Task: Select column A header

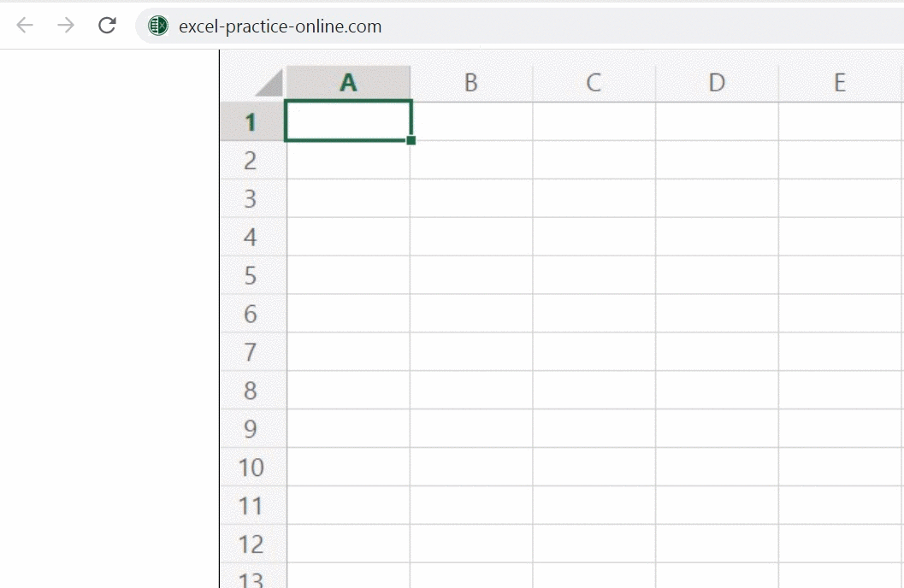Action: pyautogui.click(x=348, y=83)
